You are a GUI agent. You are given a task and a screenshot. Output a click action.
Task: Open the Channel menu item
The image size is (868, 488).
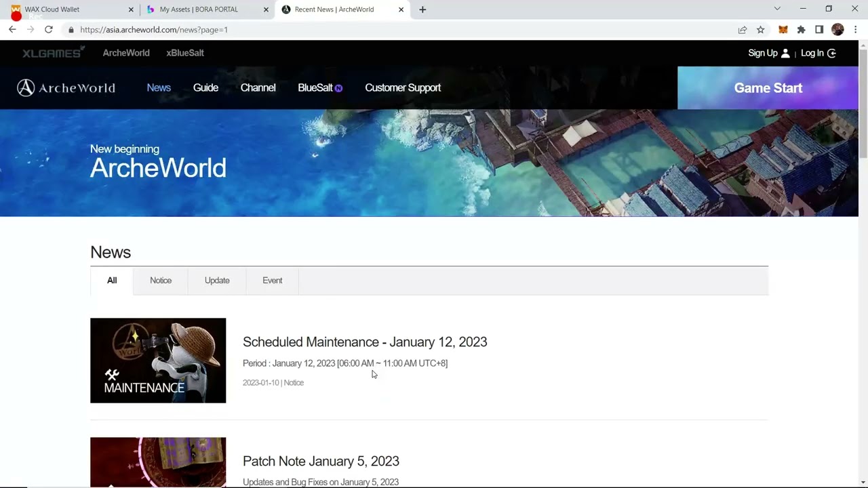tap(258, 87)
